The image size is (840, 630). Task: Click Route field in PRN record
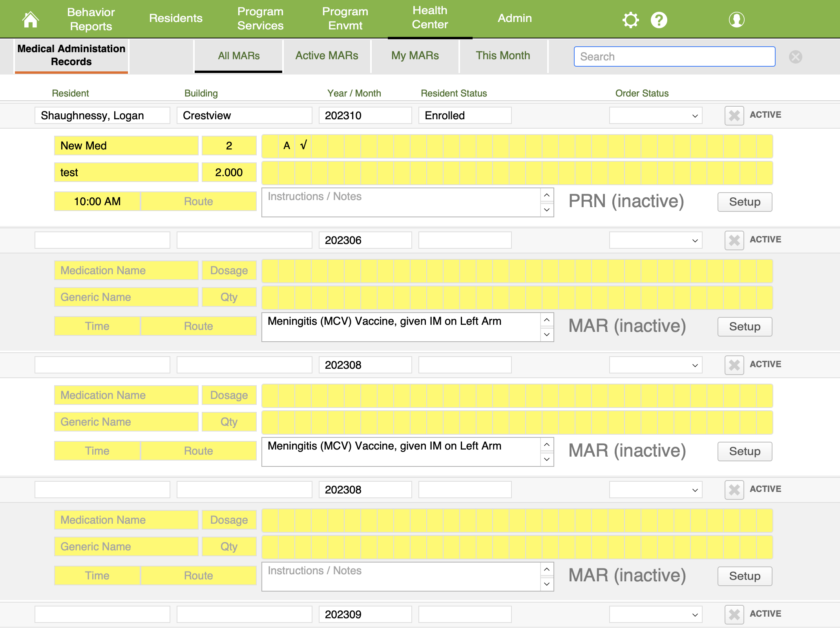tap(199, 202)
